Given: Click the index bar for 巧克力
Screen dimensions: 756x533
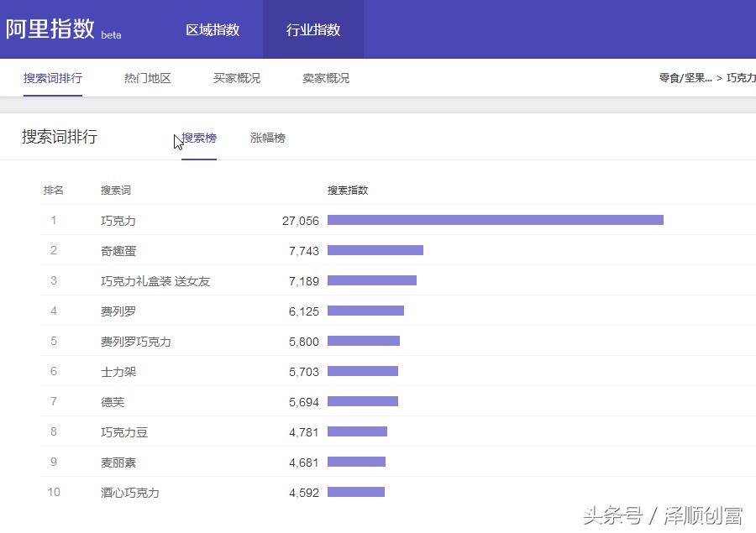Looking at the screenshot, I should pyautogui.click(x=496, y=220).
